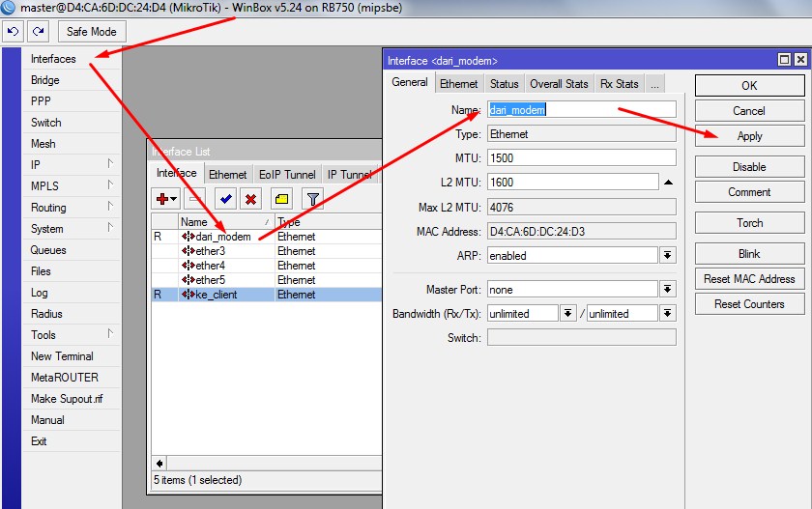This screenshot has height=509, width=812.
Task: Collapse the L2 MTU field arrow
Action: (x=668, y=183)
